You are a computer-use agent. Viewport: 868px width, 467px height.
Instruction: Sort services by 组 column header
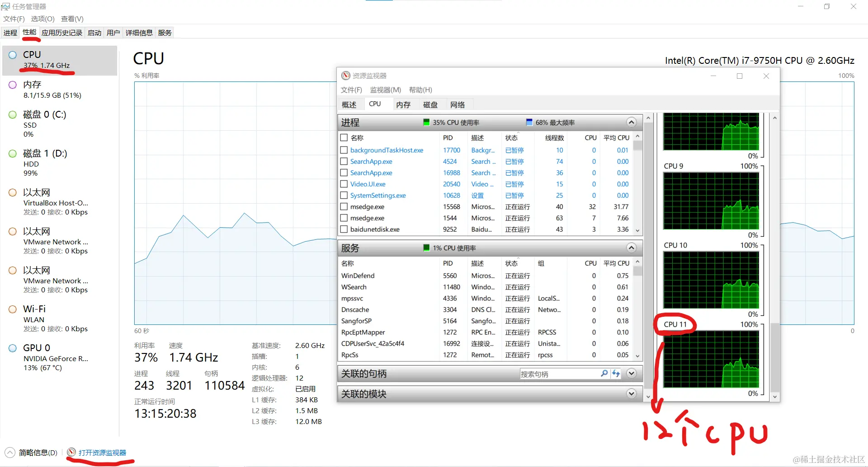(x=550, y=263)
